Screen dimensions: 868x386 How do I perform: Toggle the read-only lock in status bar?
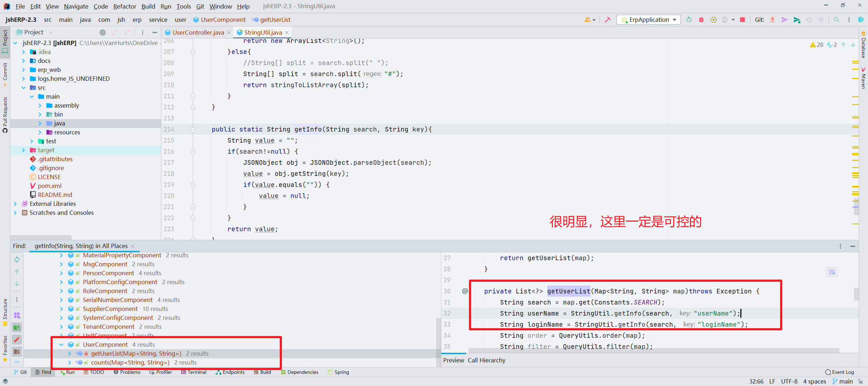click(x=860, y=381)
